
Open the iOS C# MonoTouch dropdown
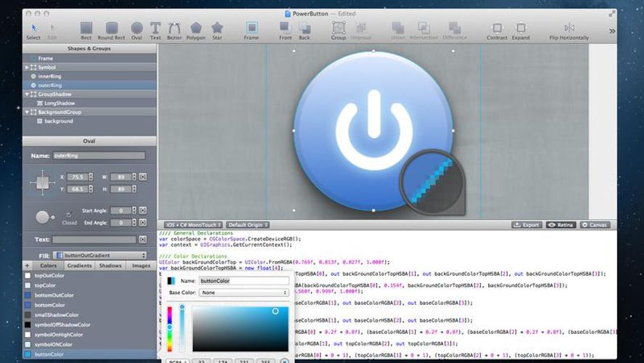click(x=193, y=225)
